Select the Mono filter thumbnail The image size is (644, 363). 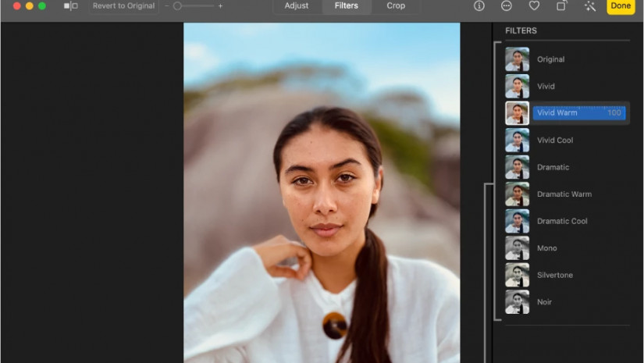(517, 248)
